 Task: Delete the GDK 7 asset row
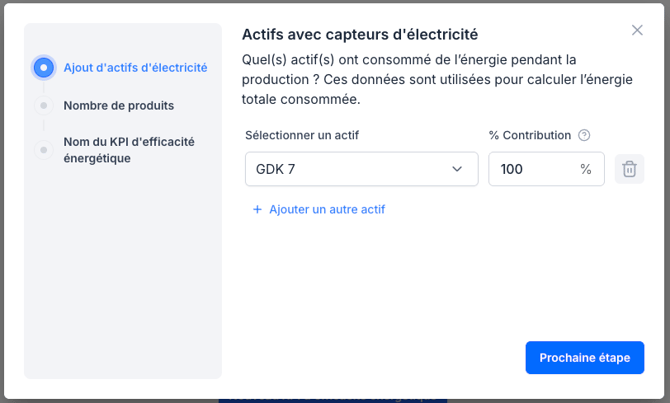coord(629,169)
